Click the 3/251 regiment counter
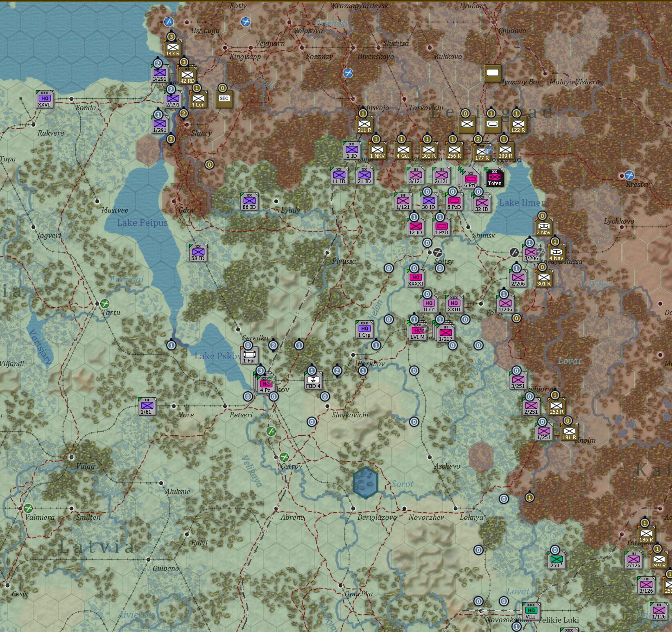 pyautogui.click(x=518, y=381)
